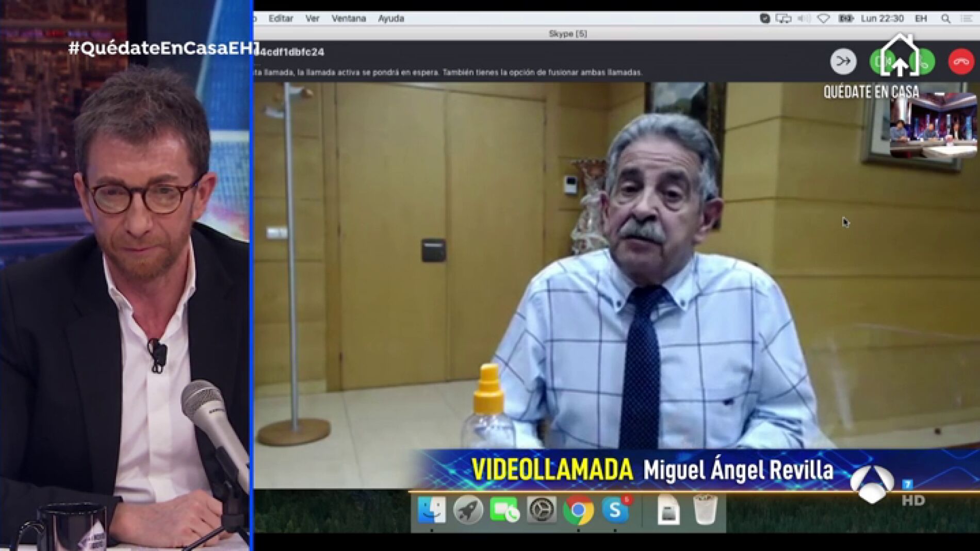Open Launchpad rocket icon in dock
The image size is (980, 551).
(x=468, y=510)
